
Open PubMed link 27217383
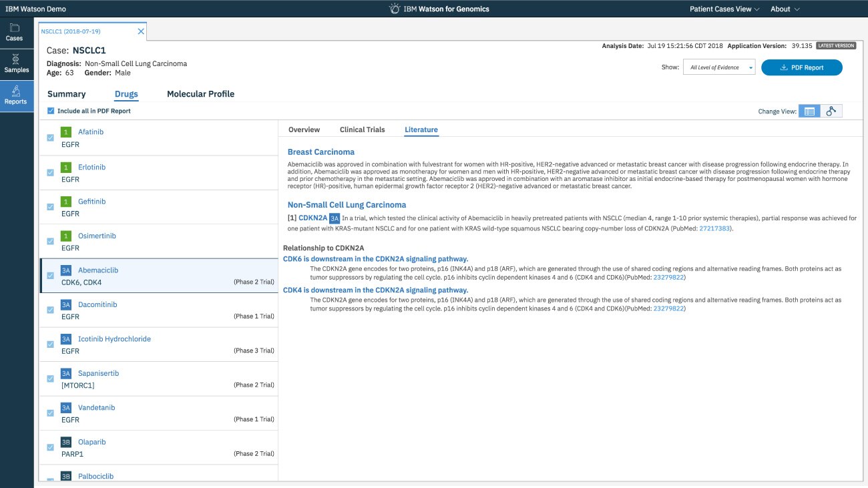point(714,228)
